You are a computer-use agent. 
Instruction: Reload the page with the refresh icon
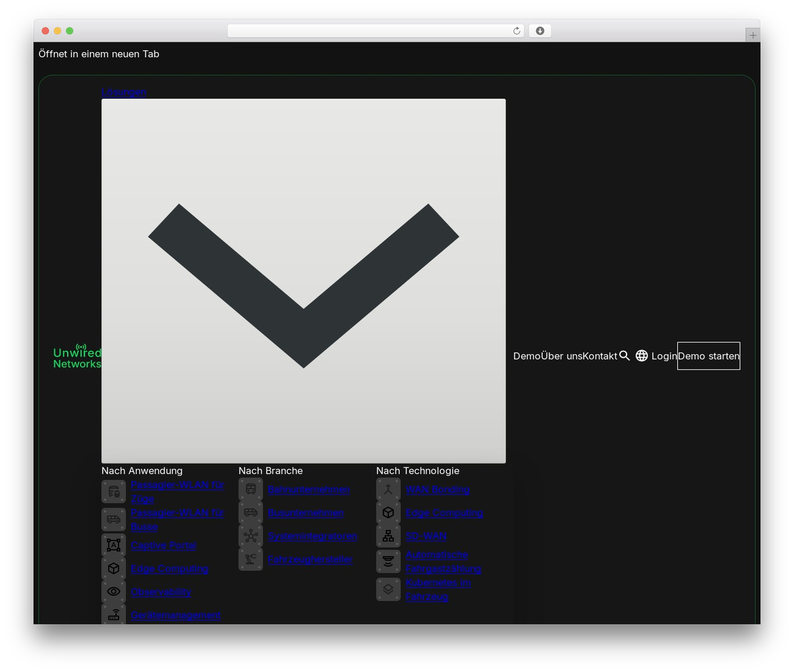(x=517, y=31)
